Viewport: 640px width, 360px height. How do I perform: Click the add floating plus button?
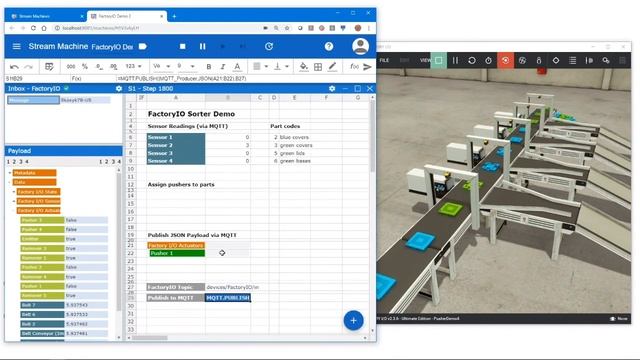coord(353,320)
